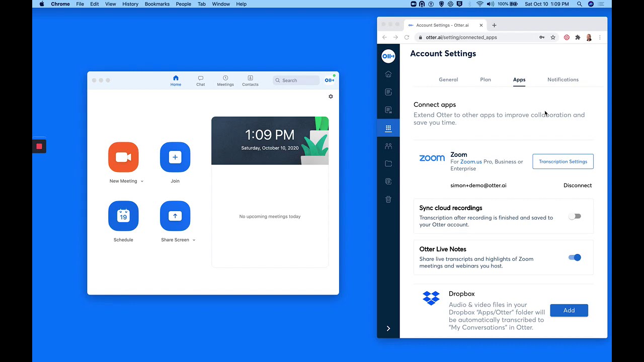This screenshot has width=644, height=362.
Task: Open the folders icon in Otter sidebar
Action: (x=388, y=164)
